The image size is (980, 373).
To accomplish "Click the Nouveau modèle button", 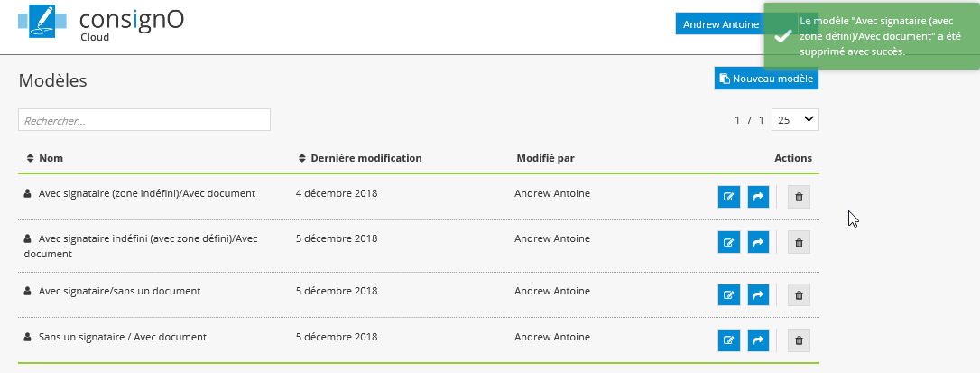I will [766, 79].
